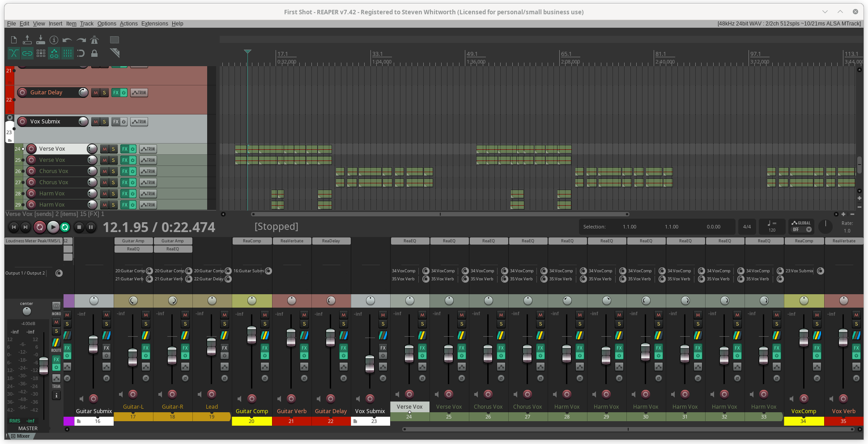Redo the last action
The height and width of the screenshot is (444, 868).
(x=81, y=40)
